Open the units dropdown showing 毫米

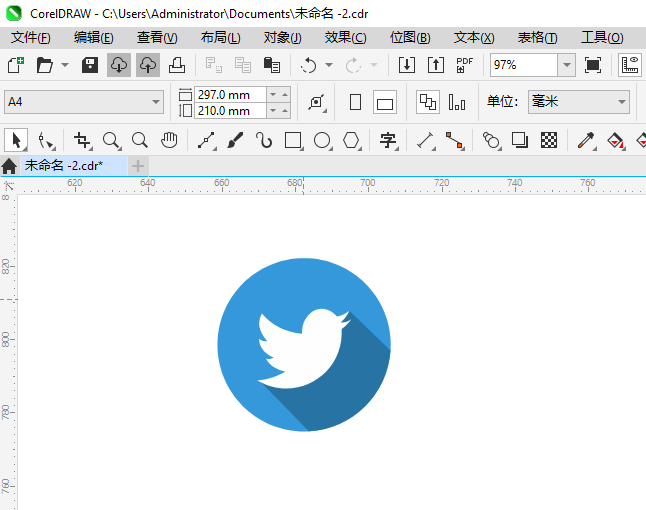coord(579,102)
